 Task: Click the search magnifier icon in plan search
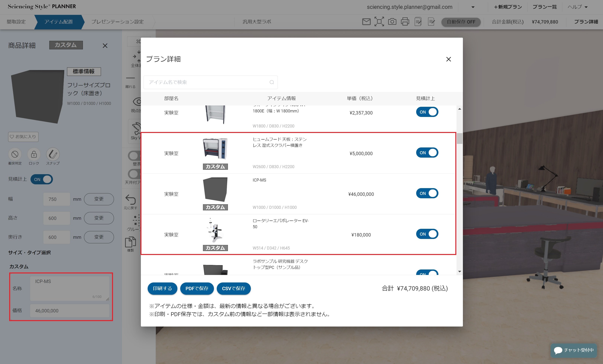[272, 82]
